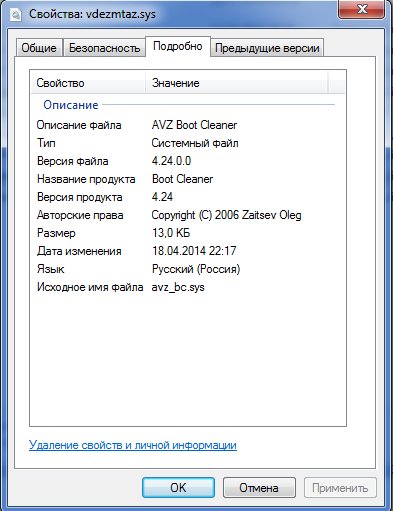Select the Размер property label
This screenshot has width=393, height=511.
pyautogui.click(x=56, y=233)
